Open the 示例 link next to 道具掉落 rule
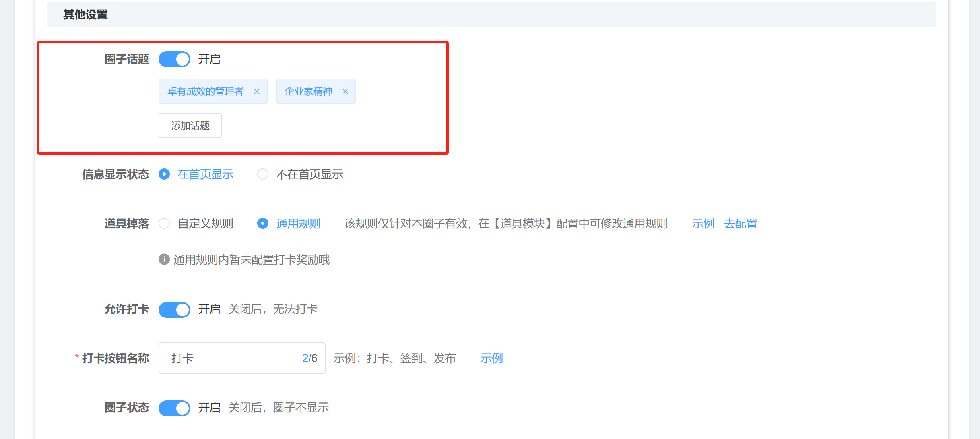980x439 pixels. tap(703, 224)
